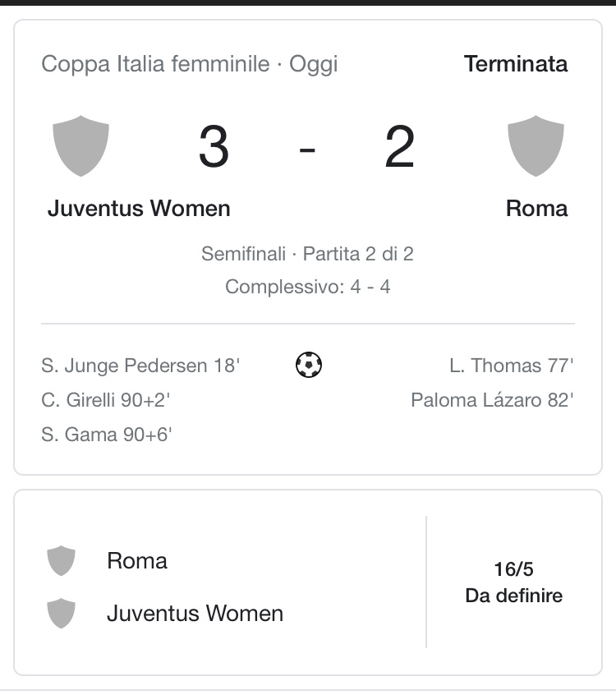Click the Roma score of 2
616x695 pixels.
(x=399, y=146)
